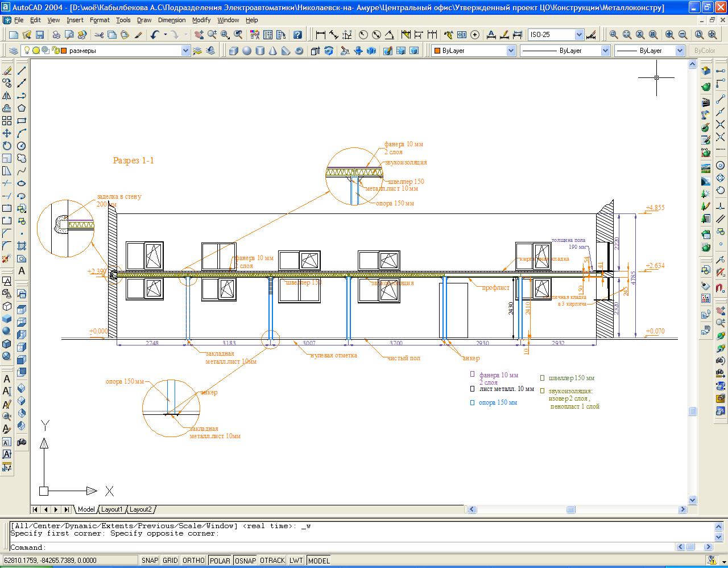Click the Erase tool icon

(7, 71)
